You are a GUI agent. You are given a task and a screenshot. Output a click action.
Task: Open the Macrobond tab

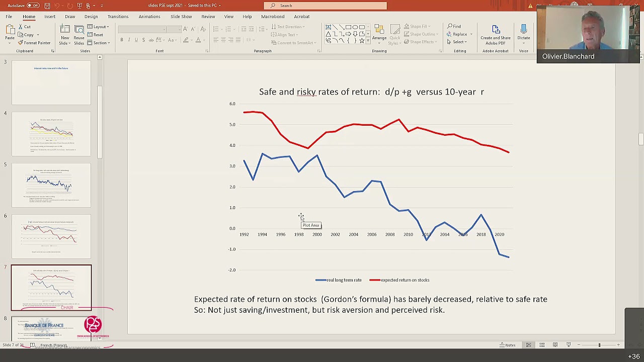coord(273,17)
